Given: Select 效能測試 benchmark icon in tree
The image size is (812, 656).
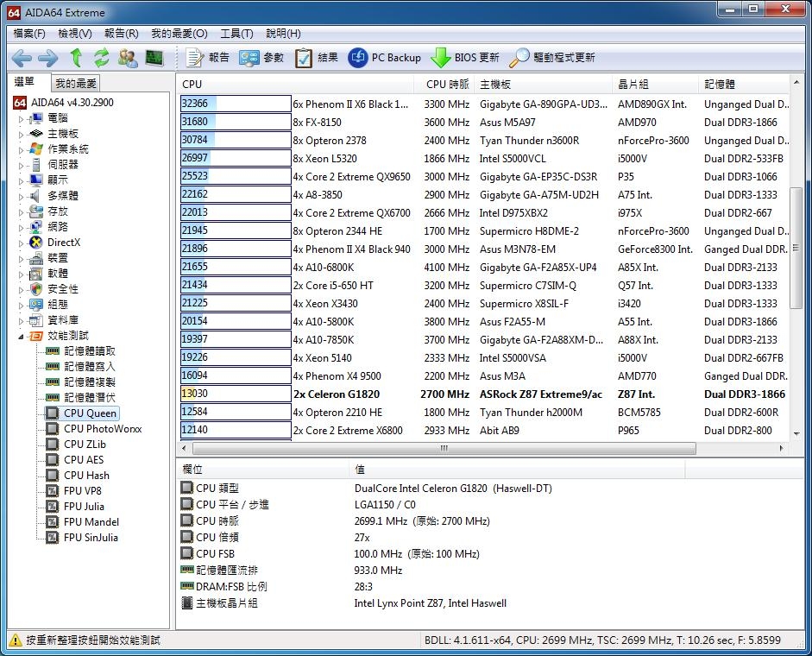Looking at the screenshot, I should 35,336.
